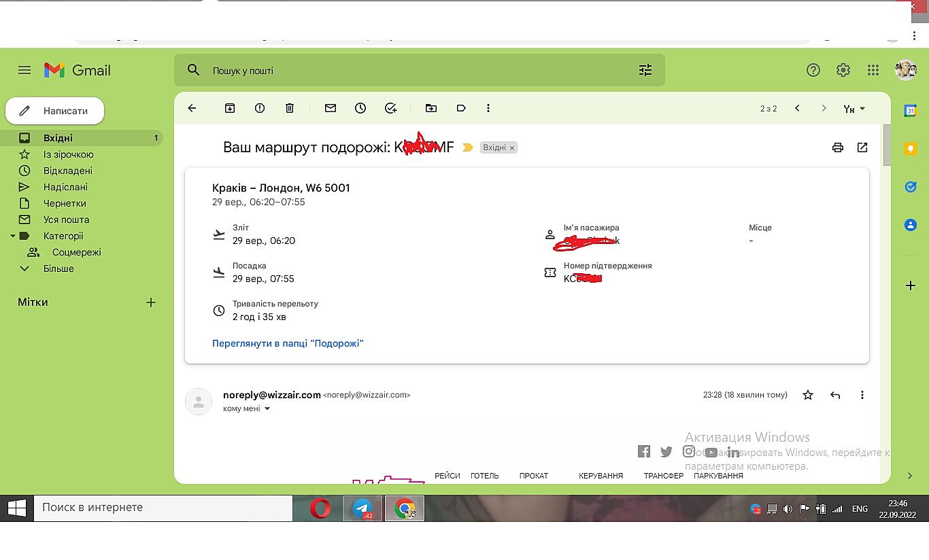Star the Wizz Air message
Screen dimensions: 929x560
tap(808, 395)
